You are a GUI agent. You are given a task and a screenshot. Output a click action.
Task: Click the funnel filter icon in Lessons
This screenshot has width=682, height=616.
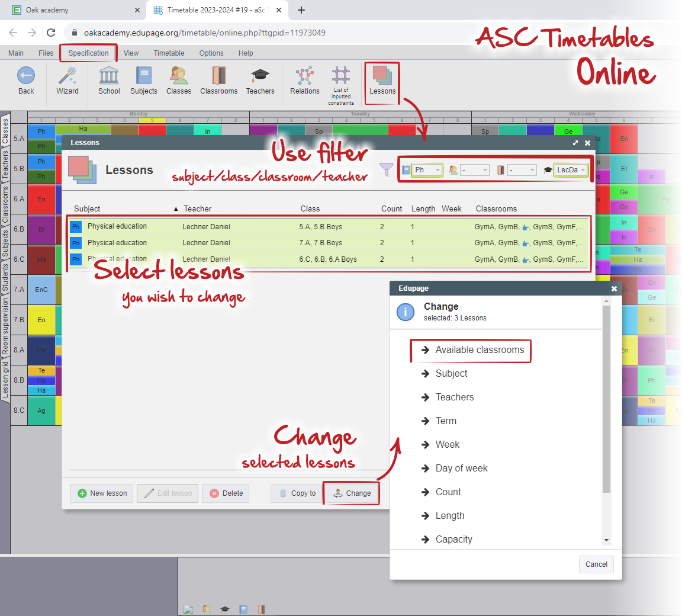(x=386, y=169)
